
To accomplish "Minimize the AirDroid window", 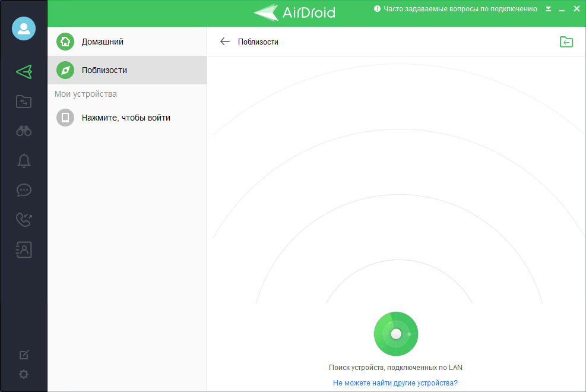I will tap(562, 9).
